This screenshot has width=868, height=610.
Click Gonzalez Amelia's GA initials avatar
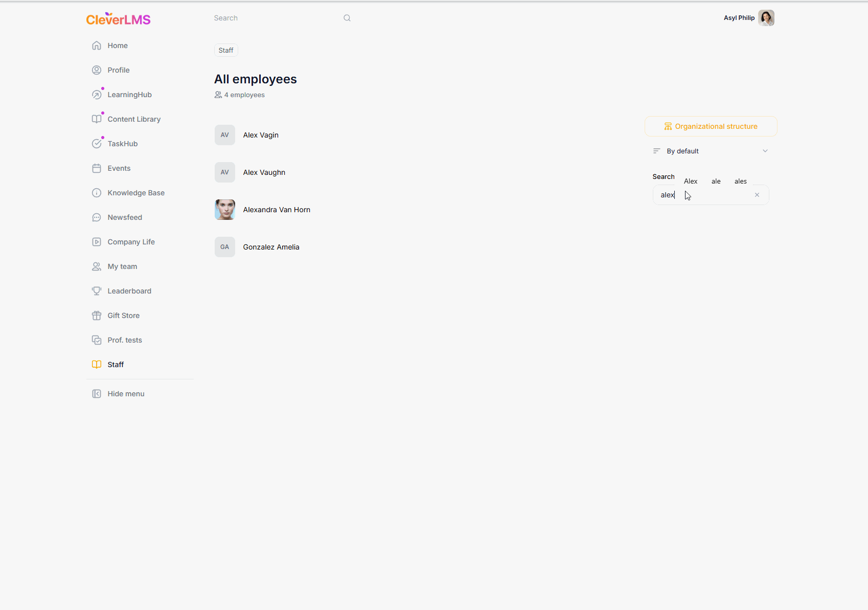(x=225, y=247)
